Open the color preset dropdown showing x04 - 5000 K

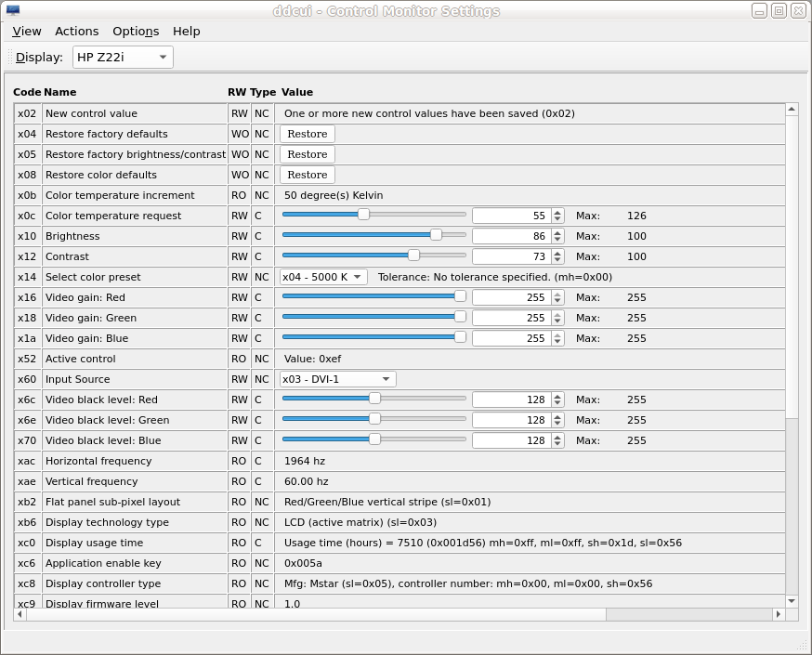tap(322, 277)
